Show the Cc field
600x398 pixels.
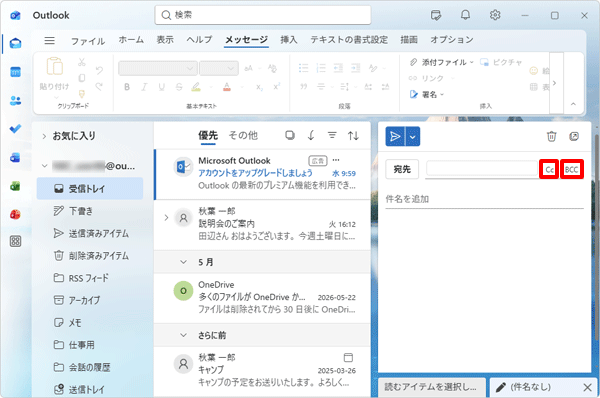click(549, 169)
